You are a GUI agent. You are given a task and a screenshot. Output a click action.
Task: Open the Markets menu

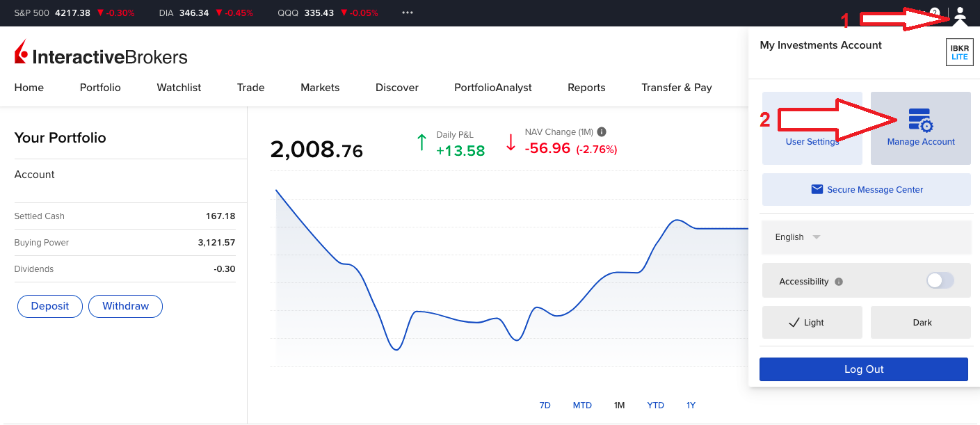(320, 88)
